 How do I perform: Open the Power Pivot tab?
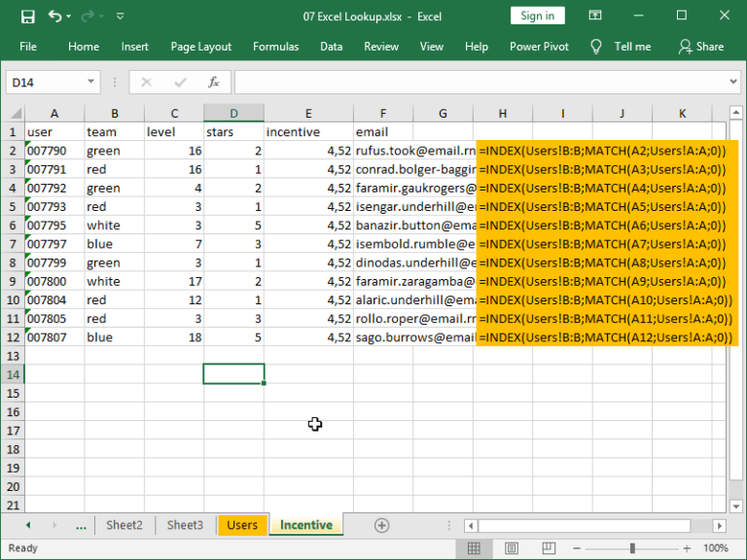point(539,47)
